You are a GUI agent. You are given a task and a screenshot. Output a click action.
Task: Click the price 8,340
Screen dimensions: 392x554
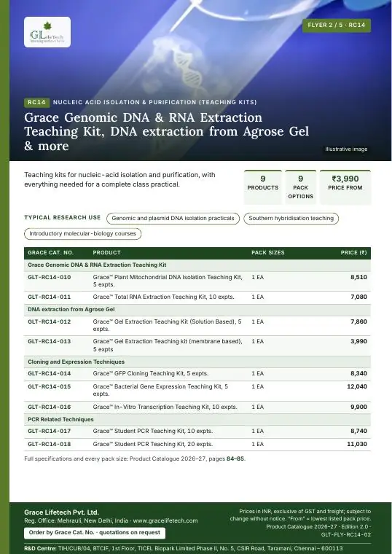point(358,374)
